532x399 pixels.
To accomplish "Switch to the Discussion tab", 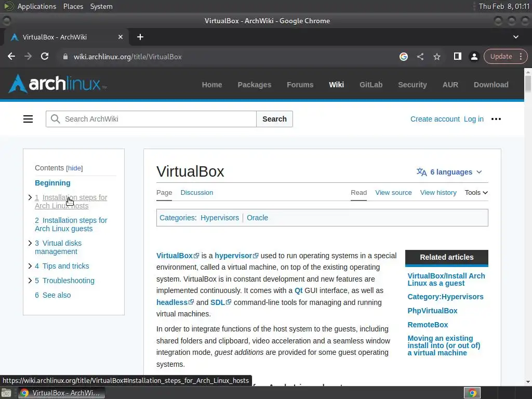I will pos(197,193).
